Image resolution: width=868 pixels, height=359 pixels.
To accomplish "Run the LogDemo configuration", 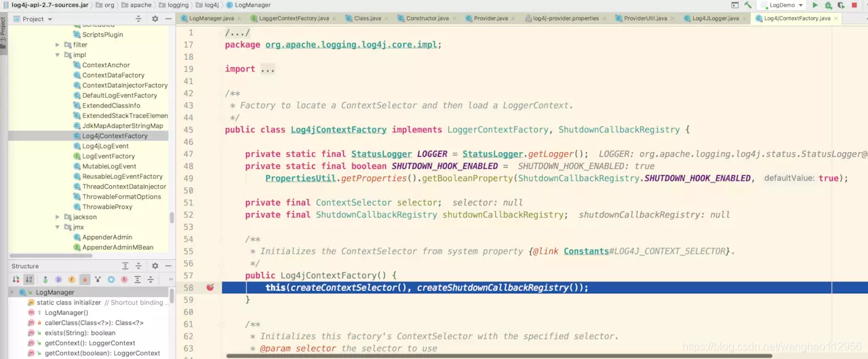I will [x=815, y=5].
